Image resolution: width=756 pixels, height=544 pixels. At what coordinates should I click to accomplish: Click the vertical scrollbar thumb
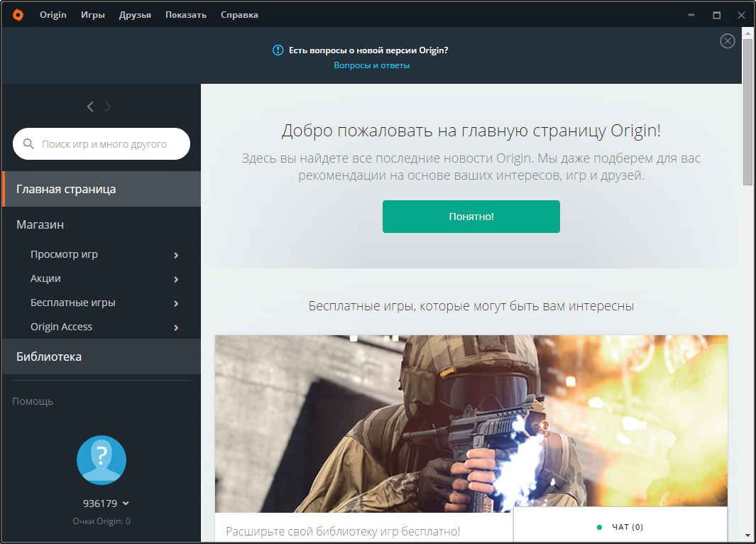pyautogui.click(x=747, y=112)
